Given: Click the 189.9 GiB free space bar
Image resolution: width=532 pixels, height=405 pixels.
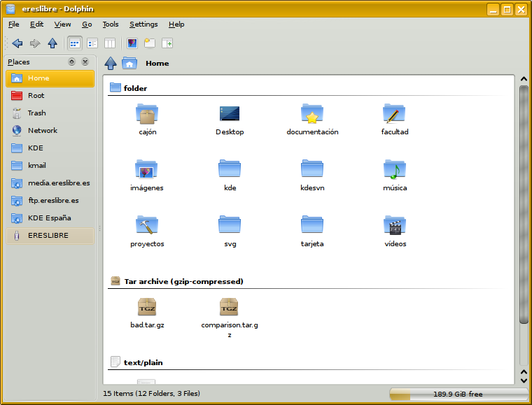Looking at the screenshot, I should [x=458, y=394].
